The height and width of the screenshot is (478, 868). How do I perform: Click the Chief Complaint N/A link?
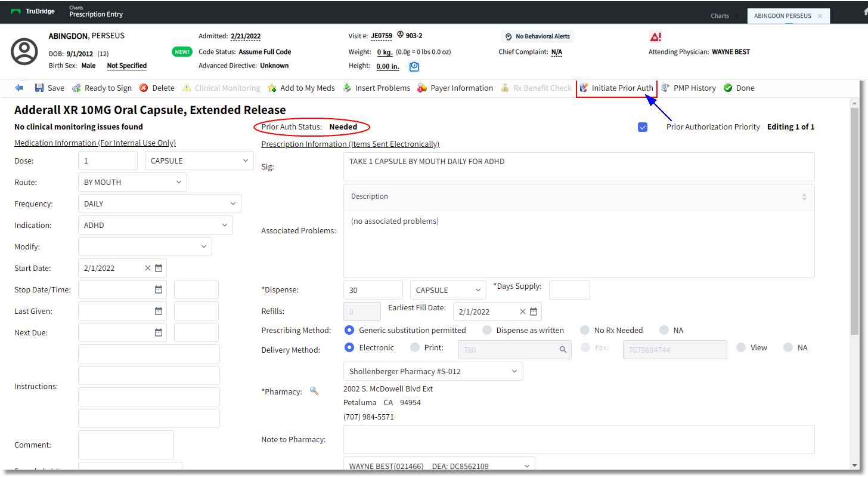pyautogui.click(x=557, y=52)
